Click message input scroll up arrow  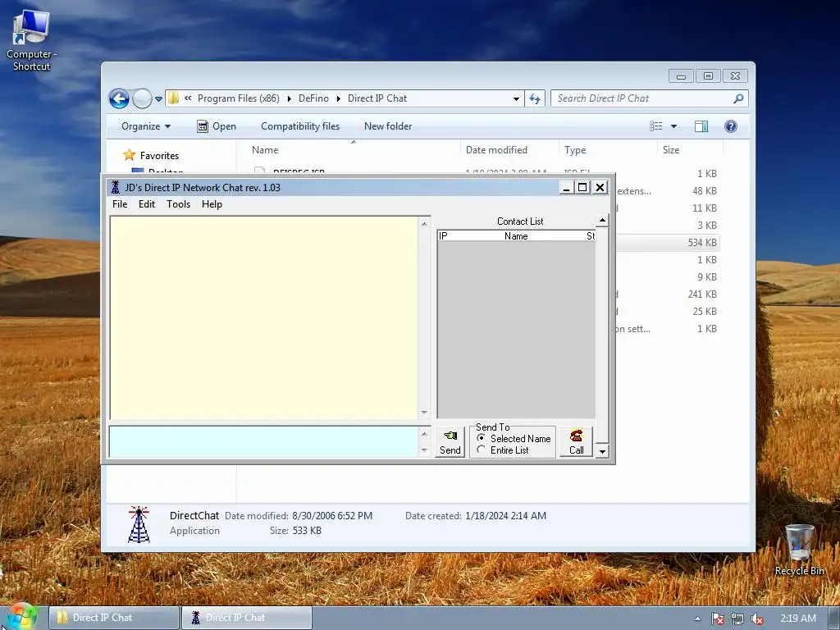click(424, 434)
